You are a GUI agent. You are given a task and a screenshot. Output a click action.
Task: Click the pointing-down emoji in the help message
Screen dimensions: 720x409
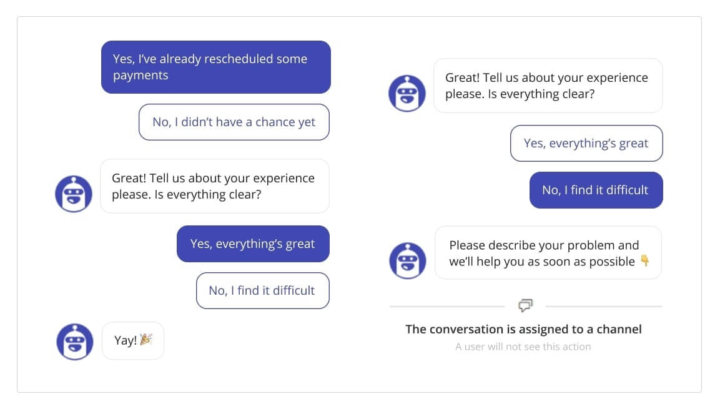pos(644,262)
